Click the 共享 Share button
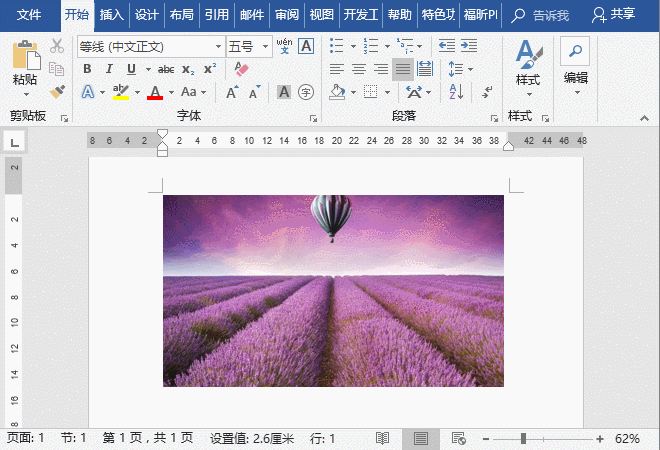 (x=613, y=14)
